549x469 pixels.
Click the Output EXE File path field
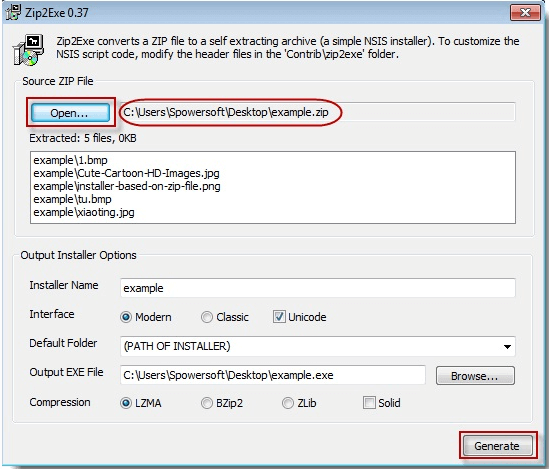(x=273, y=375)
